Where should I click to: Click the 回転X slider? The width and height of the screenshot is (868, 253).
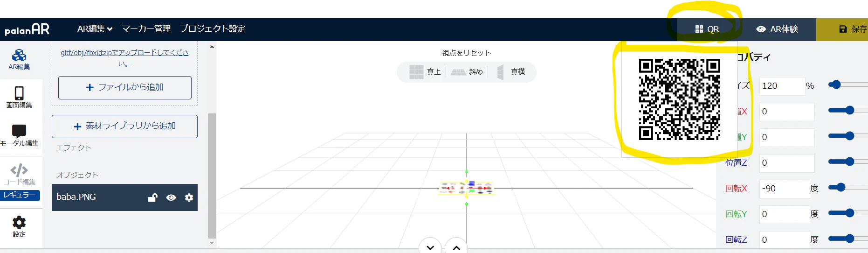[848, 187]
